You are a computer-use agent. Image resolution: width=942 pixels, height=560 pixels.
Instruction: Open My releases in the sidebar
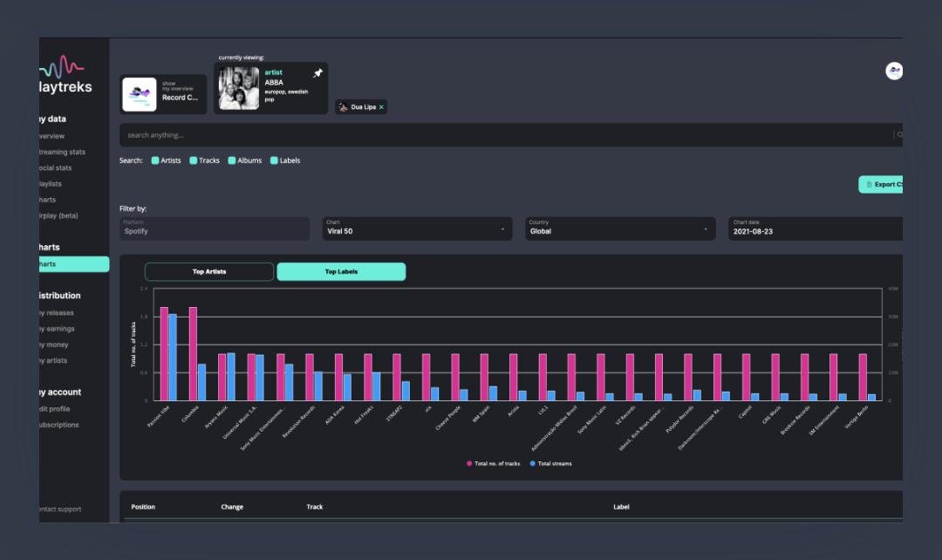(x=57, y=313)
